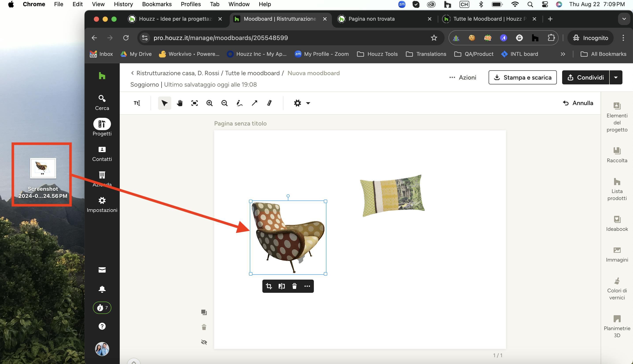The image size is (633, 364).
Task: Reload the current page
Action: click(126, 38)
